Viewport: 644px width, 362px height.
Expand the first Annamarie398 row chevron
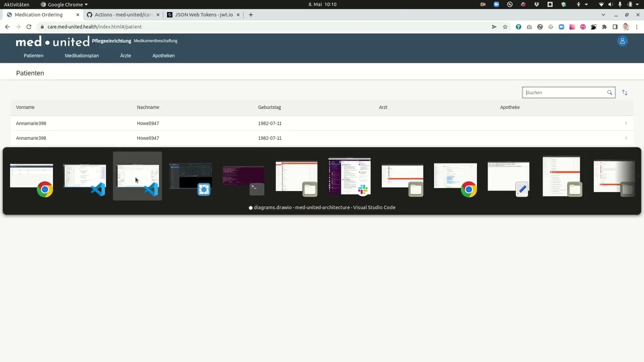click(626, 123)
